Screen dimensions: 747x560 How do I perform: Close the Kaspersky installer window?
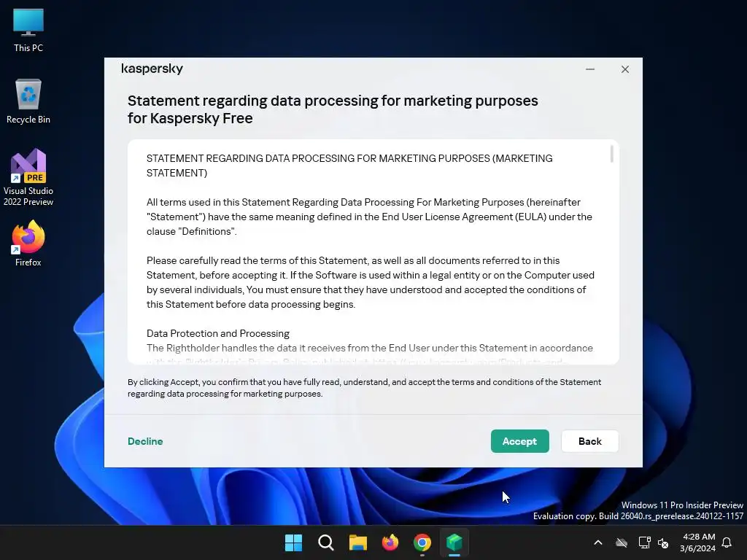point(625,69)
